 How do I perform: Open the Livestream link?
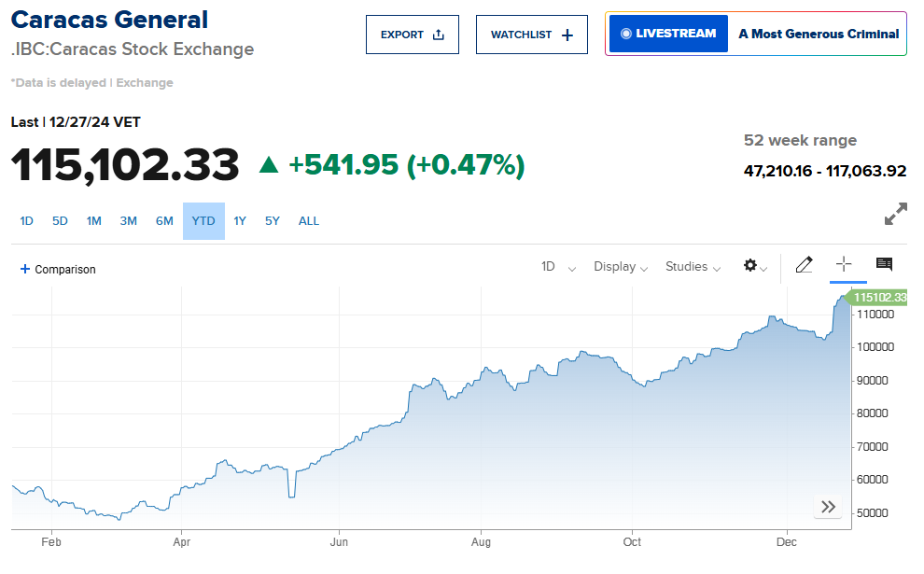click(x=668, y=34)
